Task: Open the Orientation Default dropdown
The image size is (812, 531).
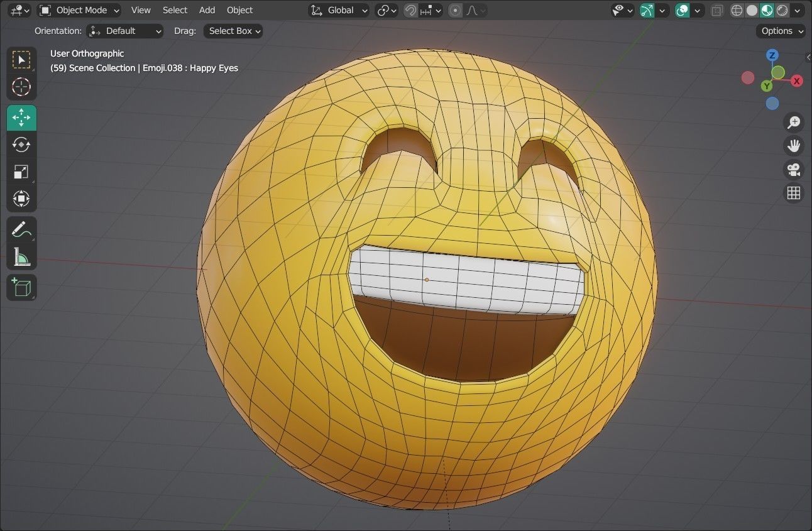Action: (x=124, y=31)
